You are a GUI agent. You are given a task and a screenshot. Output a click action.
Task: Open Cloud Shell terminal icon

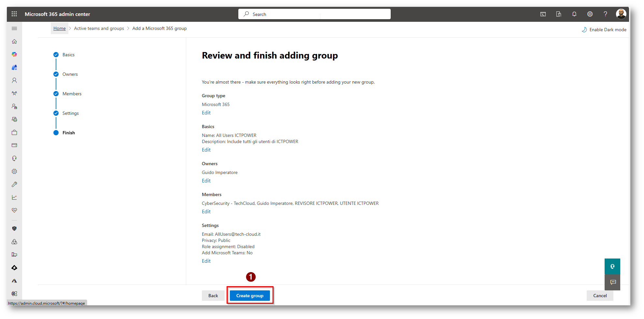pyautogui.click(x=543, y=14)
